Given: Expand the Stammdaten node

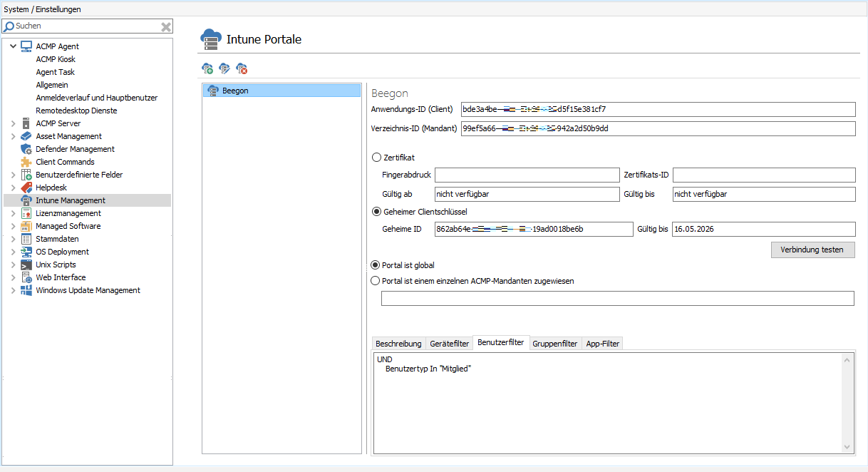Looking at the screenshot, I should (x=13, y=239).
